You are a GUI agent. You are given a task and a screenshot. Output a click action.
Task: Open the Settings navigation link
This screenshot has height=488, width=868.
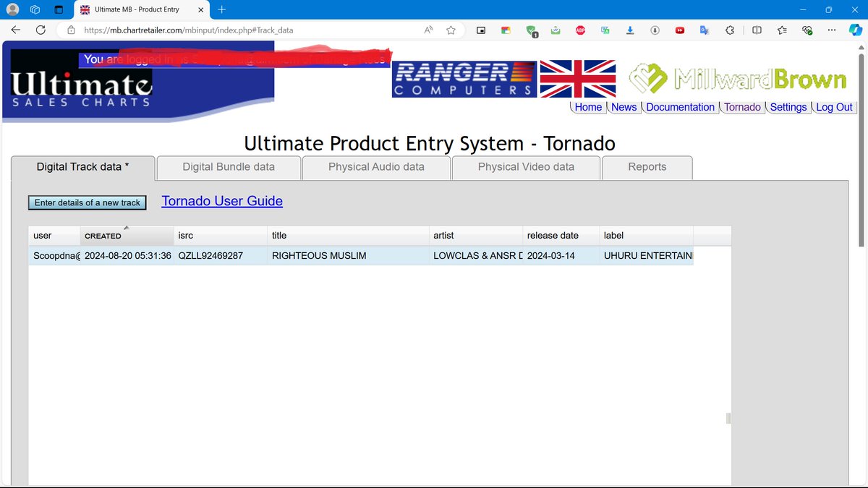tap(788, 107)
